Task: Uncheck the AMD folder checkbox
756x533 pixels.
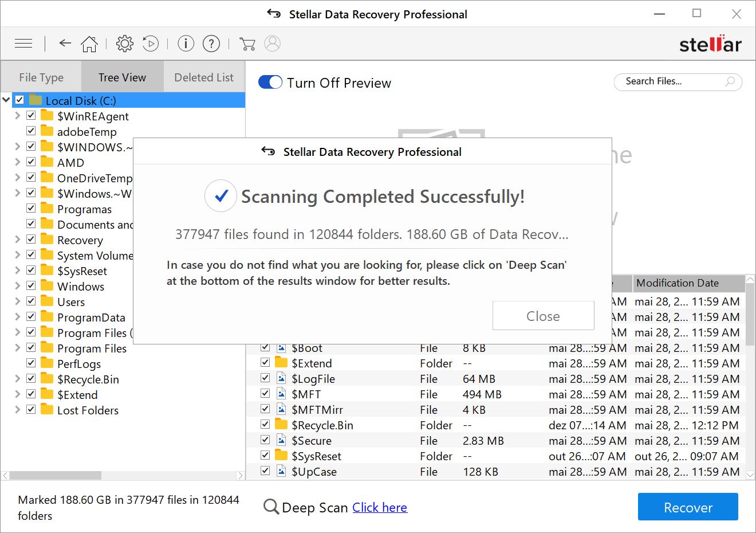Action: [x=31, y=162]
